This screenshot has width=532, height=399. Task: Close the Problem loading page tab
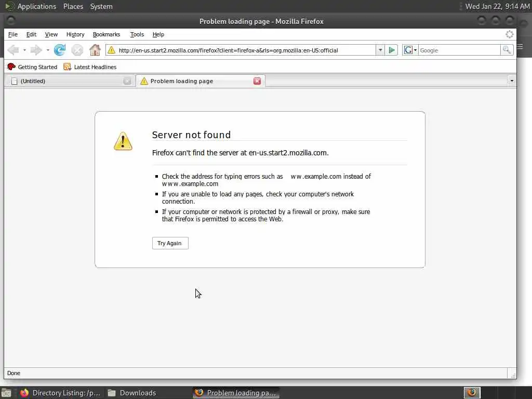257,81
